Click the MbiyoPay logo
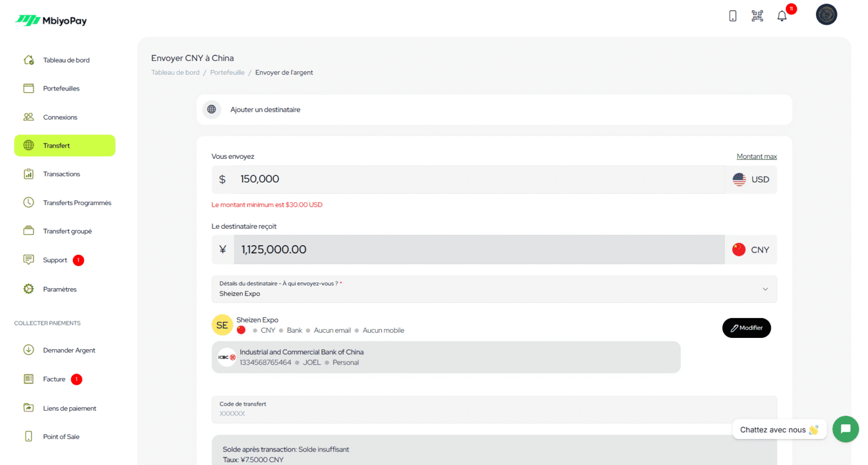This screenshot has height=465, width=868. click(x=51, y=21)
